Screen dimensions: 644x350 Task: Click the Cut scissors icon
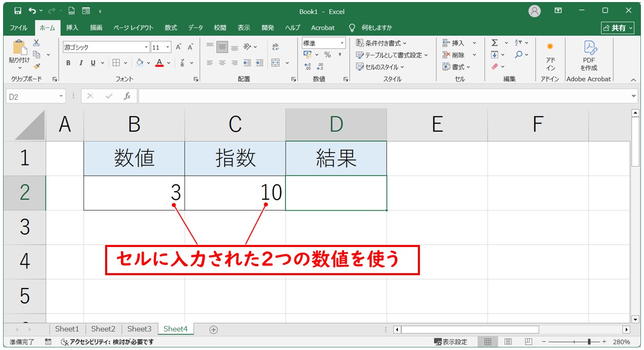[36, 43]
